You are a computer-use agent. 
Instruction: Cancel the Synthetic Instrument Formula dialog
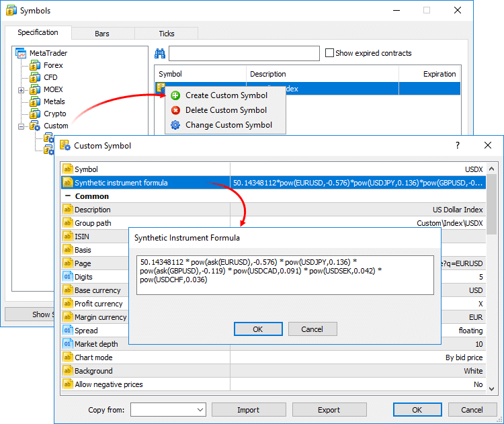312,329
